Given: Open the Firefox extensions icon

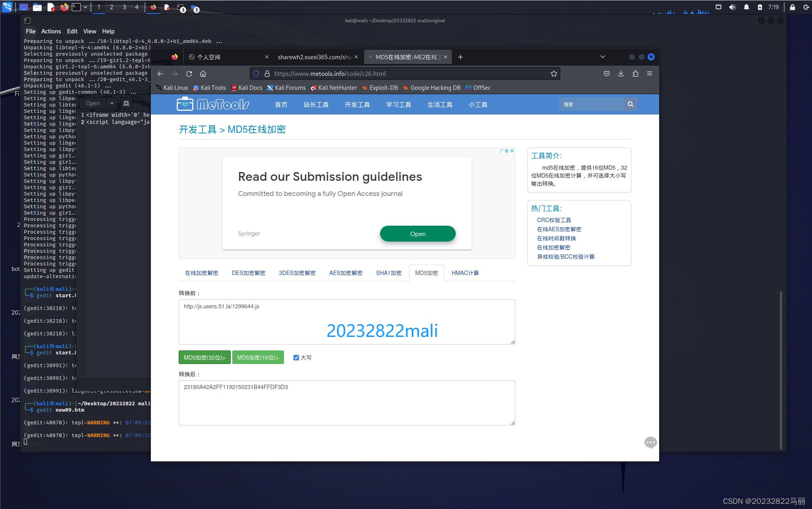Looking at the screenshot, I should [x=635, y=74].
